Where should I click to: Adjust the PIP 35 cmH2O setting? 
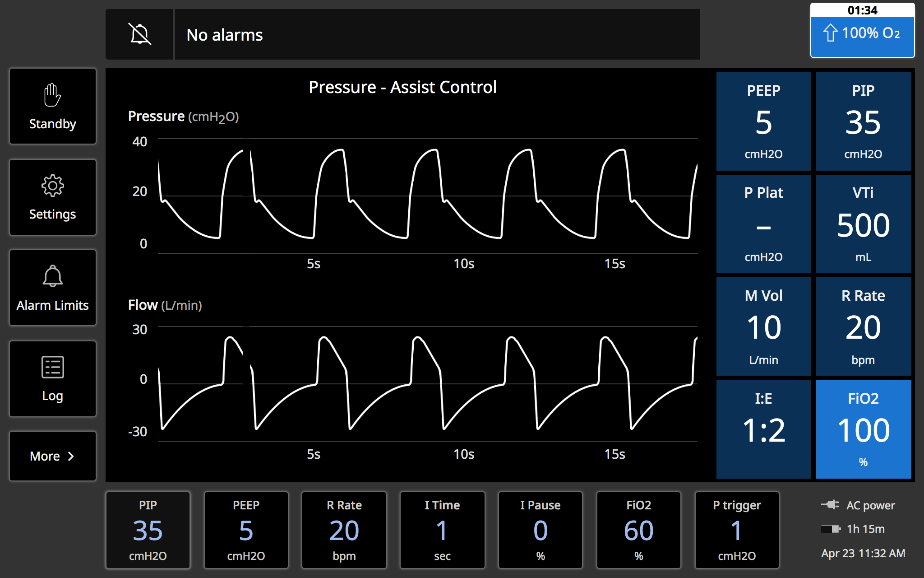pyautogui.click(x=148, y=530)
